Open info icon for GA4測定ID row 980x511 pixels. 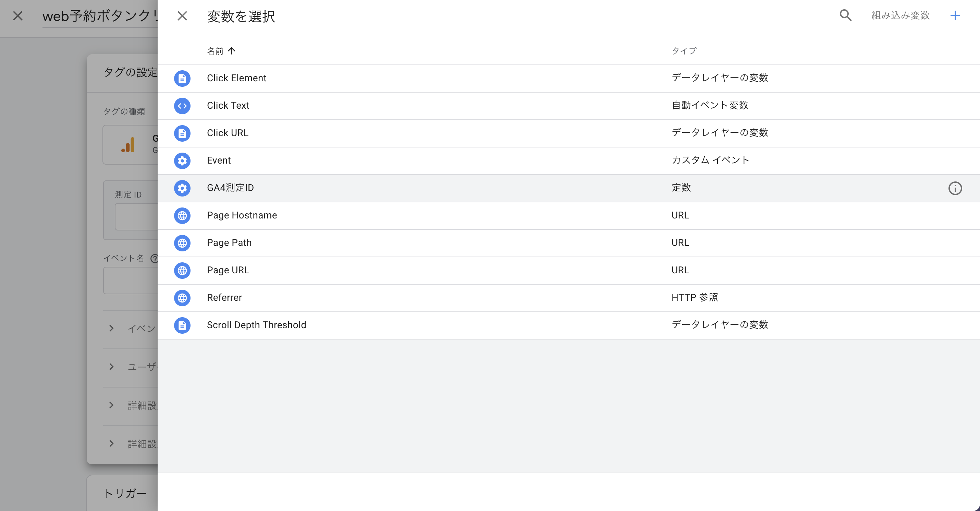(955, 188)
